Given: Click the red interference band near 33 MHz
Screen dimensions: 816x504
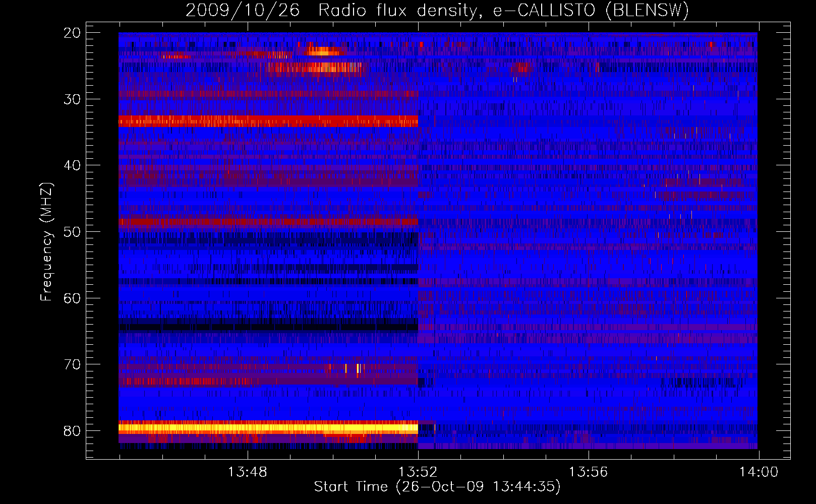Looking at the screenshot, I should (x=268, y=121).
